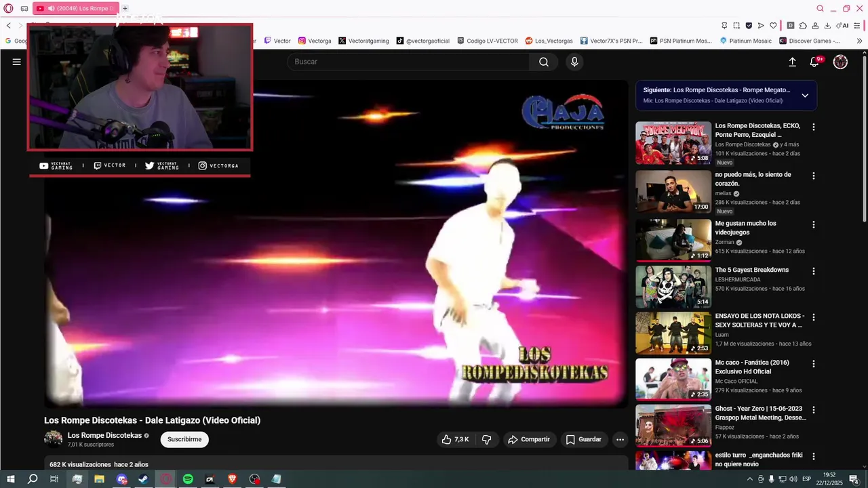
Task: Click the YouTube Buscar search field
Action: 408,62
